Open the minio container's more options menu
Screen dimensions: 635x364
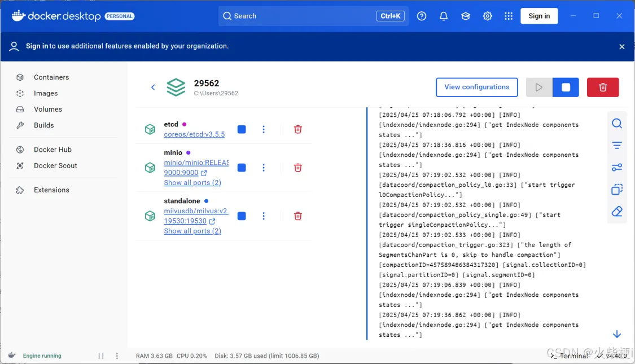[264, 168]
